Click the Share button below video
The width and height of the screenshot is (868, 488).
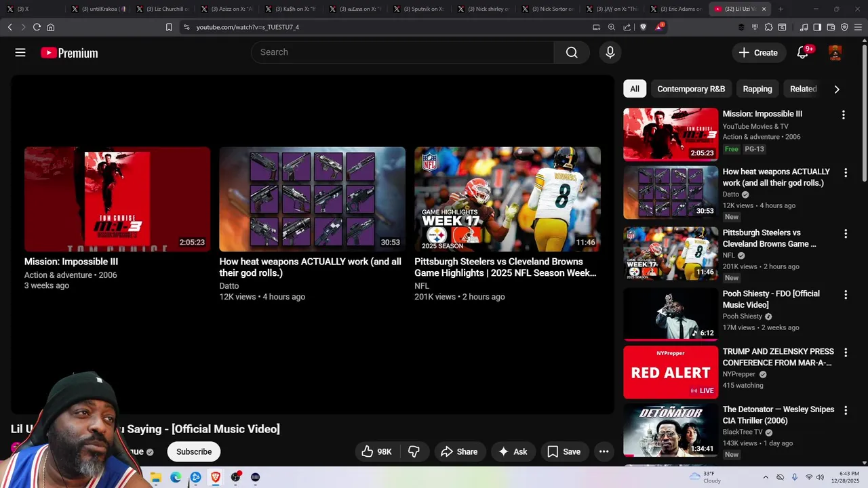pyautogui.click(x=459, y=451)
